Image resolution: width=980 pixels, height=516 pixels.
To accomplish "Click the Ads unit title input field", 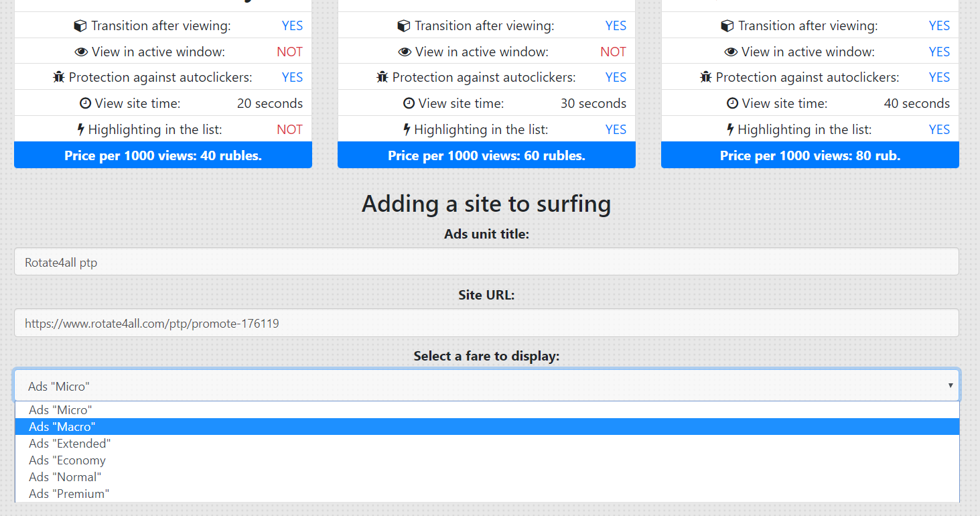I will click(x=486, y=262).
